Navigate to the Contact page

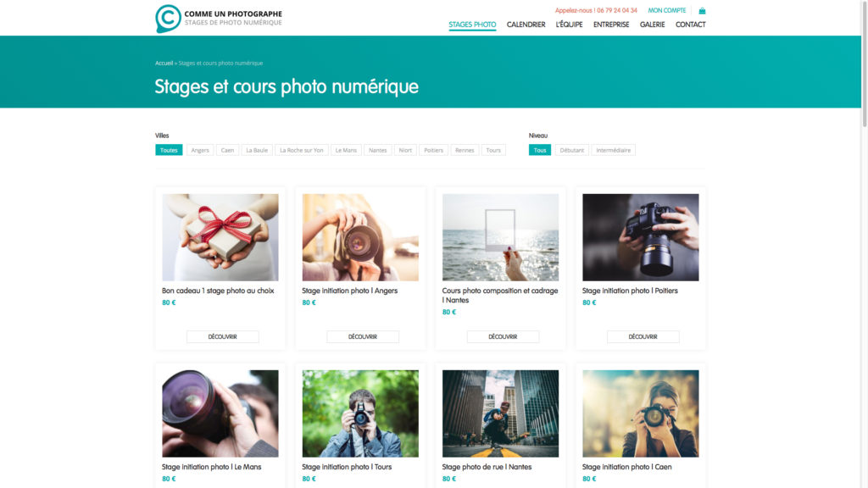point(690,25)
